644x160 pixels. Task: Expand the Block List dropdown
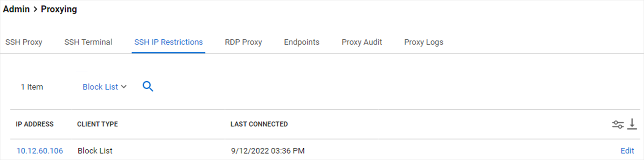point(104,87)
